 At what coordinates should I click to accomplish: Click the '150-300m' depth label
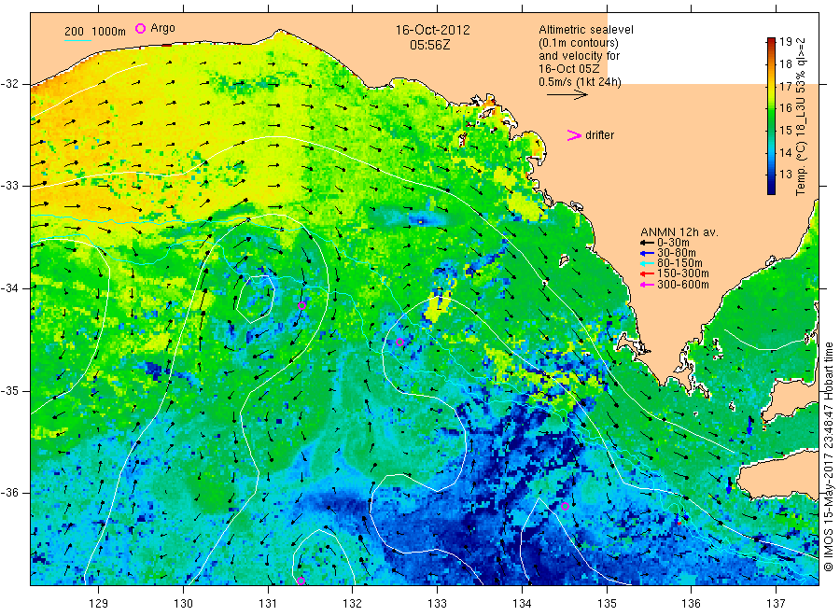point(682,273)
